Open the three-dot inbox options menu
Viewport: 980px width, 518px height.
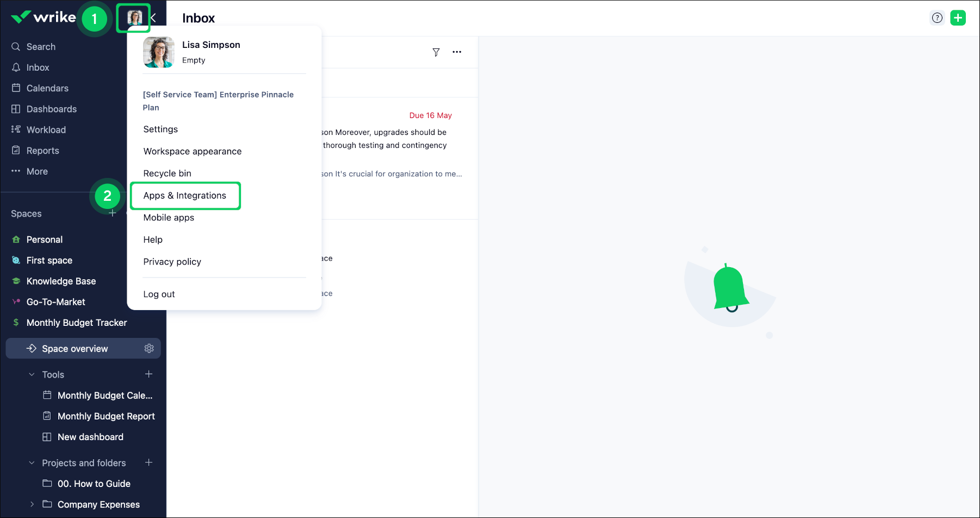pos(457,52)
